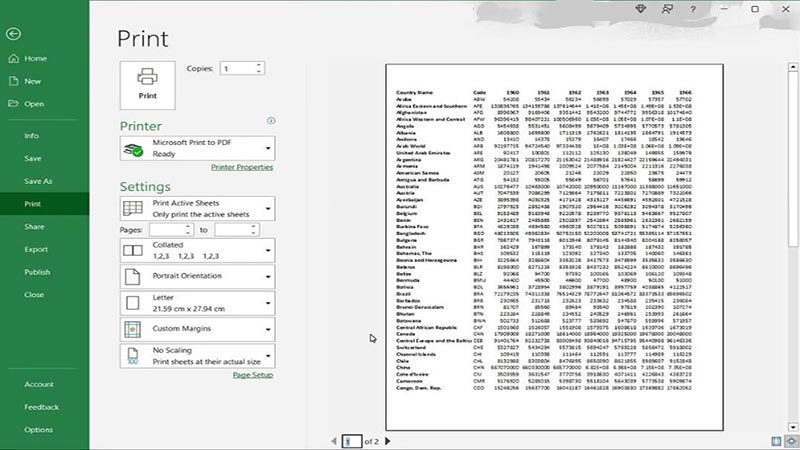Viewport: 800px width, 450px height.
Task: Click the diamond premium icon in title bar
Action: [x=641, y=9]
